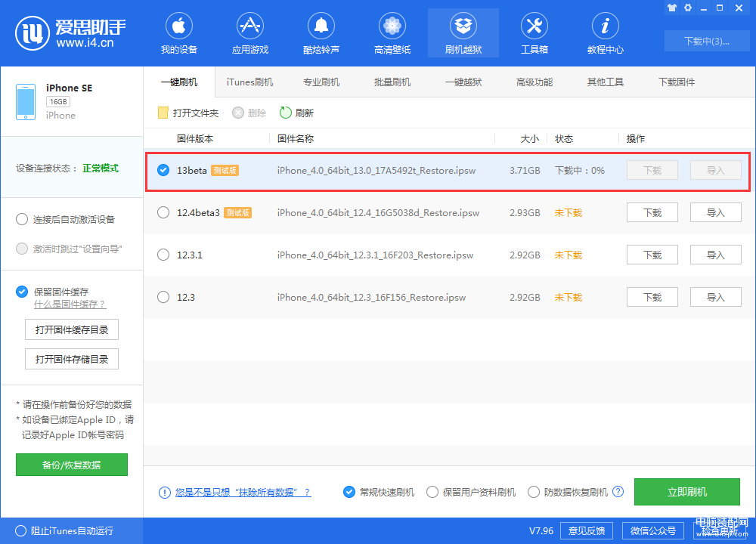756x544 pixels.
Task: Select the 13beta firmware radio button
Action: pyautogui.click(x=163, y=170)
